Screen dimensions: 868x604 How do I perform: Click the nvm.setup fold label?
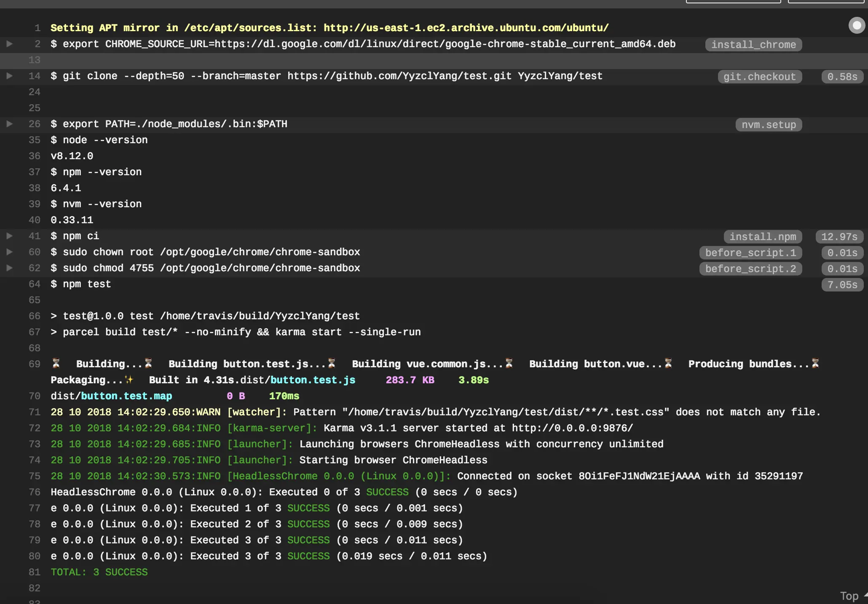[x=769, y=125]
